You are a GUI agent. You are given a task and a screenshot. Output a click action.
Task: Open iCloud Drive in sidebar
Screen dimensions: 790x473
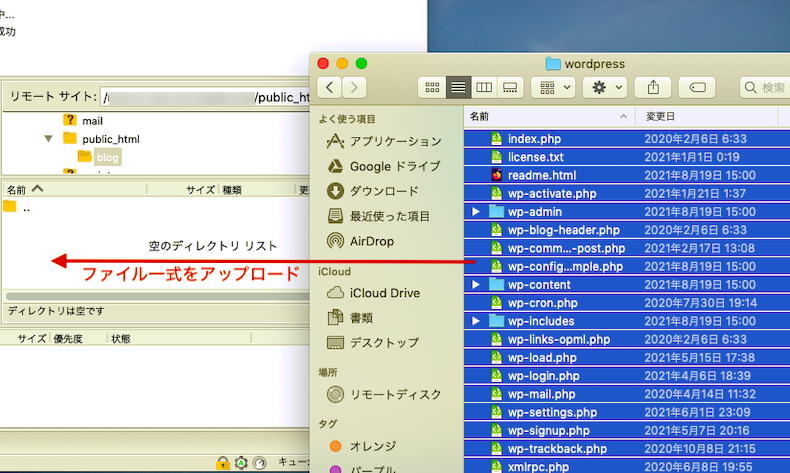coord(373,293)
